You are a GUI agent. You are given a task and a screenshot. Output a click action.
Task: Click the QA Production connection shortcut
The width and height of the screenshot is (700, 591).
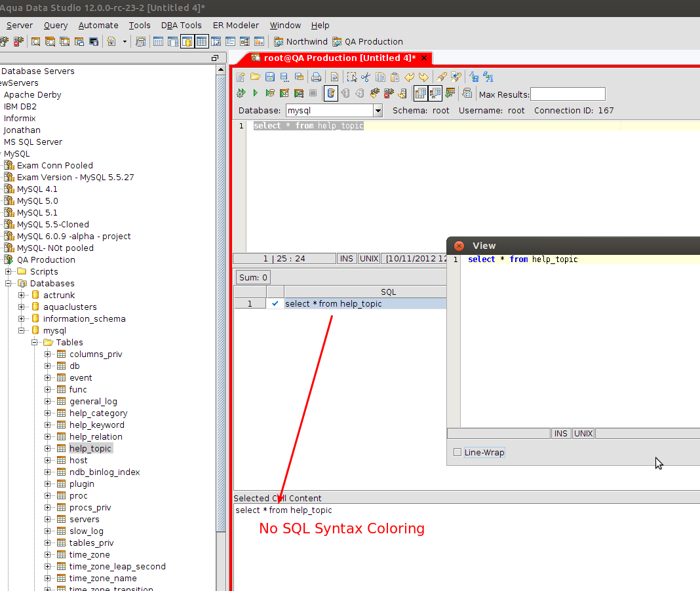click(x=368, y=41)
